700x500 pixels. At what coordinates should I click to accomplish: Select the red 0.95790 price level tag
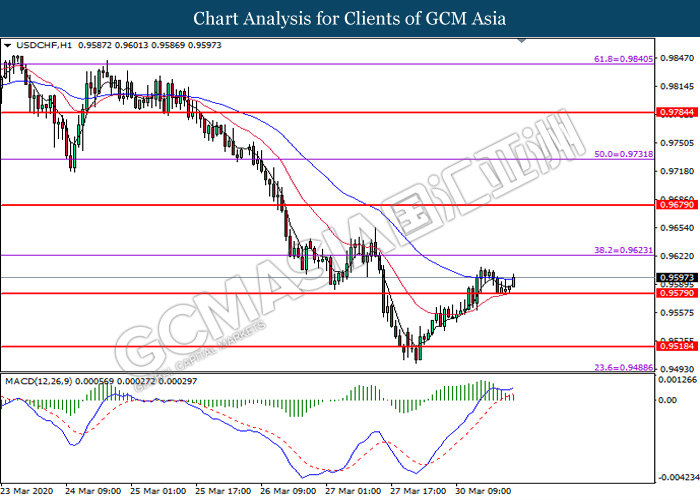(x=677, y=293)
